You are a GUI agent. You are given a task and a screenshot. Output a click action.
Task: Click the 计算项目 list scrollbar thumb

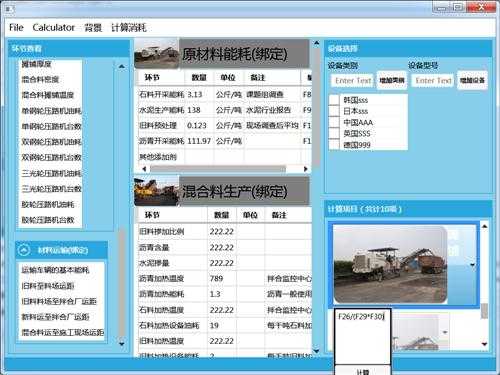click(x=484, y=311)
